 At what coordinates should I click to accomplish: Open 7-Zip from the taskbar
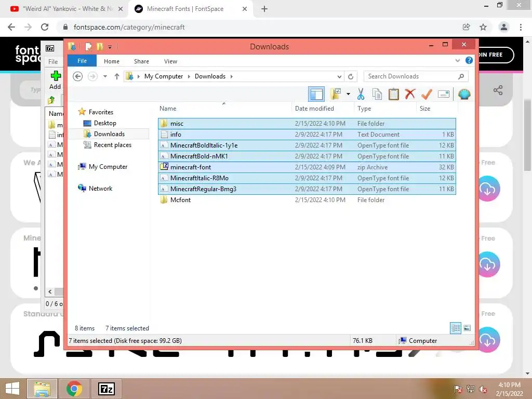[x=106, y=389]
